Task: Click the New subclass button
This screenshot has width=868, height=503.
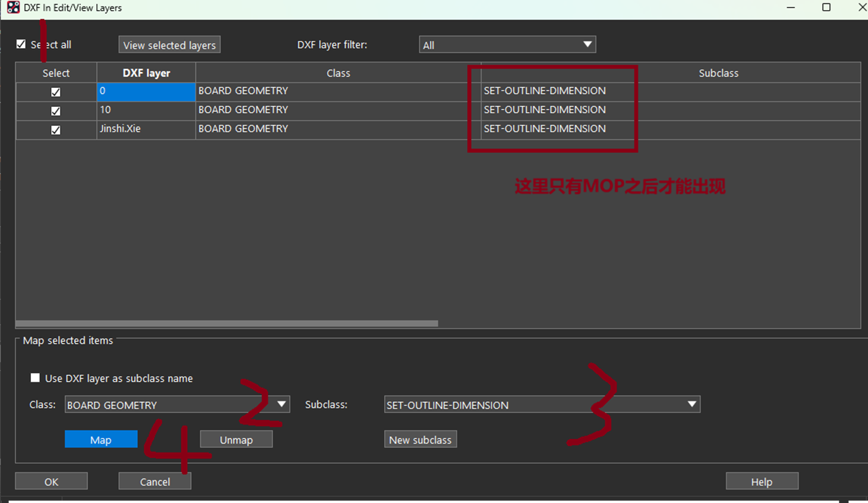Action: point(421,439)
